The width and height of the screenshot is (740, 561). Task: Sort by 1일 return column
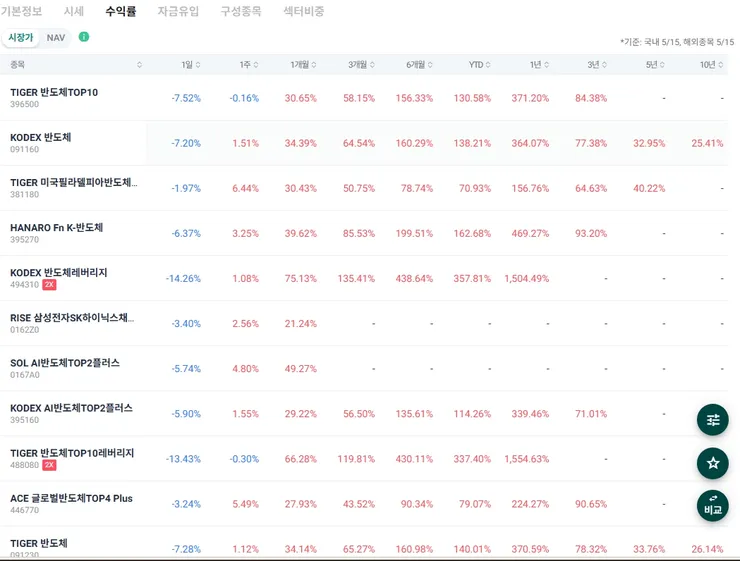pyautogui.click(x=191, y=65)
